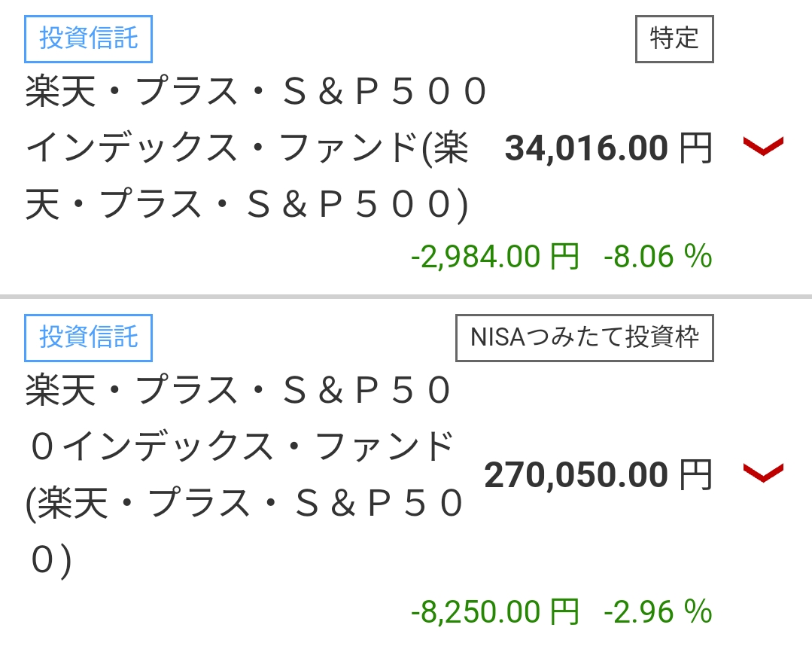Click the NISAつみたて投資枠 badge
Screen dimensions: 812x646
pyautogui.click(x=584, y=337)
